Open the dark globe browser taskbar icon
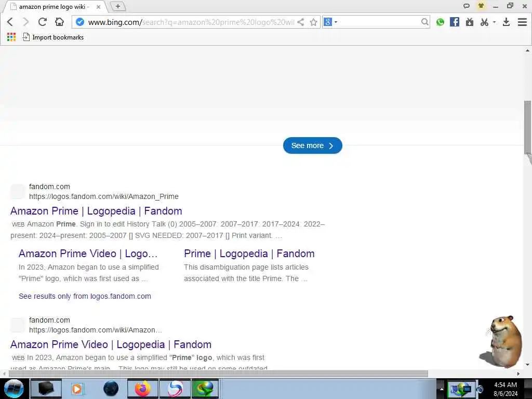The width and height of the screenshot is (532, 399). point(111,389)
